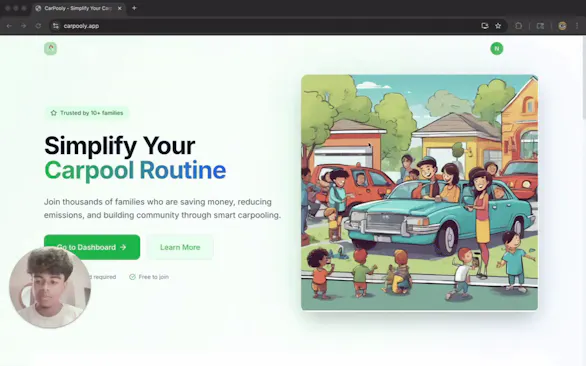The image size is (586, 366).
Task: Click the arrow icon in Go to Dashboard
Action: 123,247
